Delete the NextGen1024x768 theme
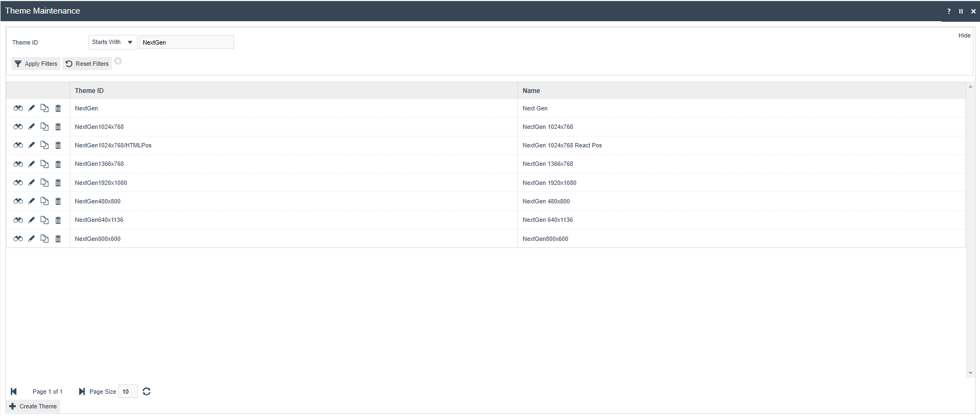 [58, 127]
